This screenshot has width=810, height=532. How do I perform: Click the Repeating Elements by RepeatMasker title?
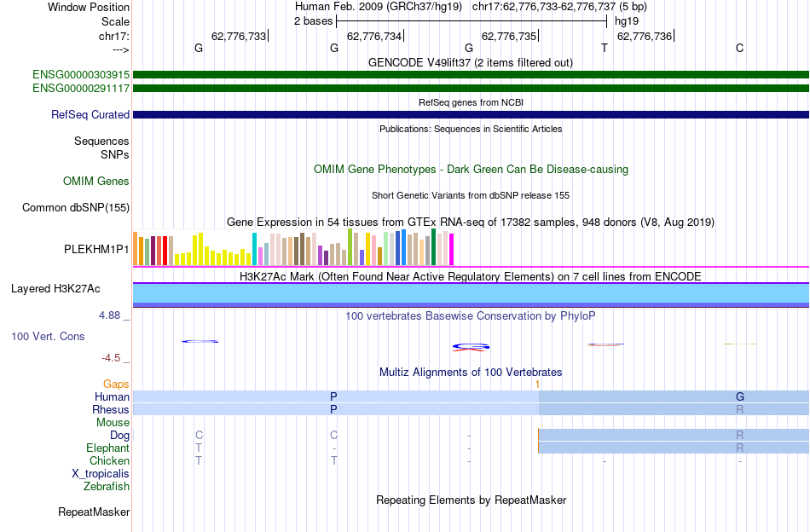pyautogui.click(x=472, y=500)
